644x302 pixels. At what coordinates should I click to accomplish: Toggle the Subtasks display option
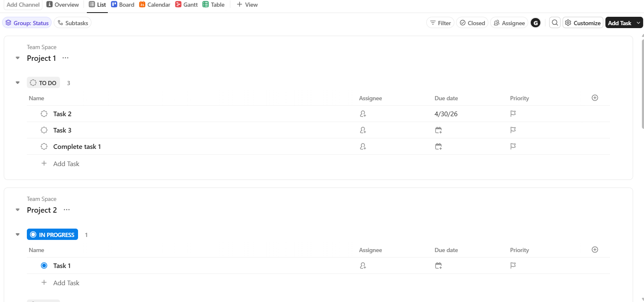coord(73,23)
